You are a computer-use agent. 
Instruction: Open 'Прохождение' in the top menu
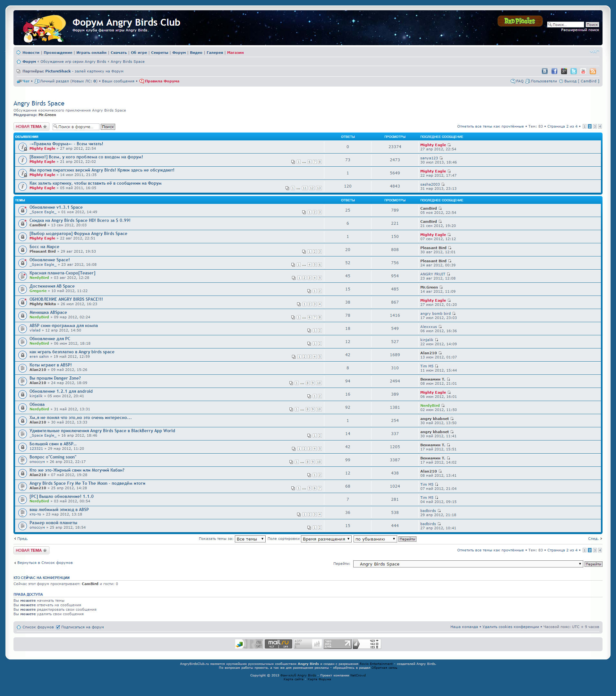click(58, 53)
